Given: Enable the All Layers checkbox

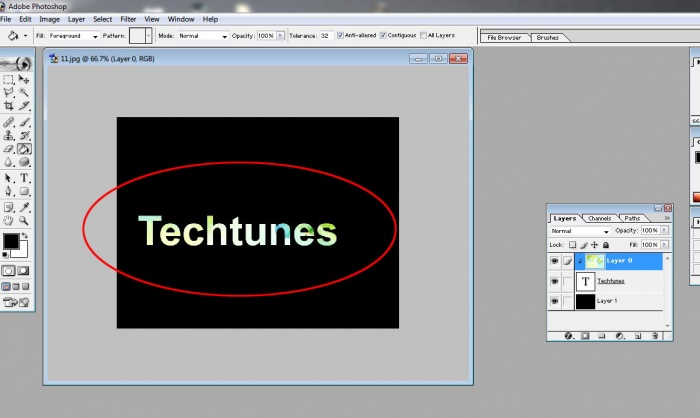Looking at the screenshot, I should coord(423,35).
